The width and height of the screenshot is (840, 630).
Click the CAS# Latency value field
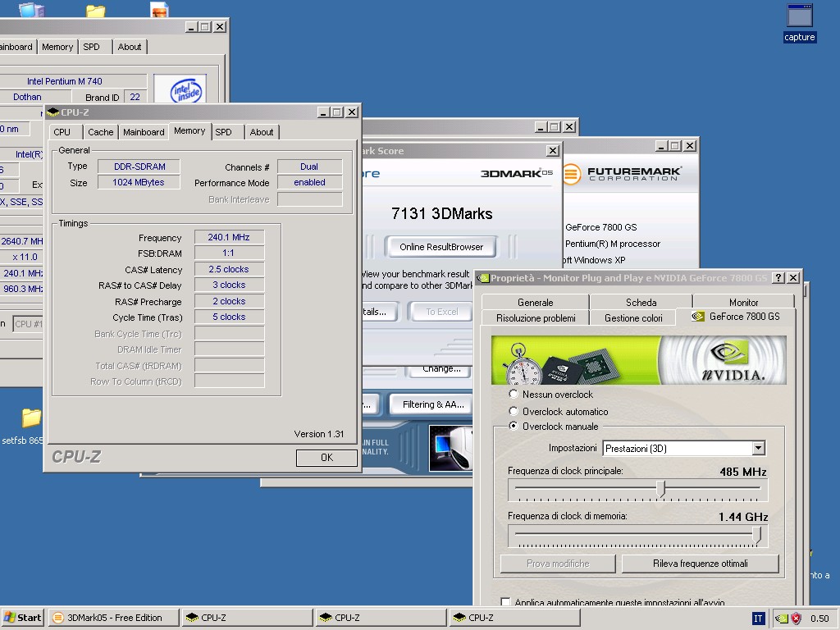229,269
